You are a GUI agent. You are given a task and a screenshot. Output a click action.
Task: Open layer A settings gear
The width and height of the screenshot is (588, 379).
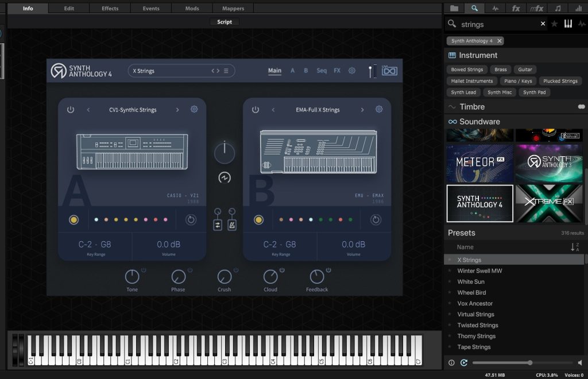(x=194, y=110)
